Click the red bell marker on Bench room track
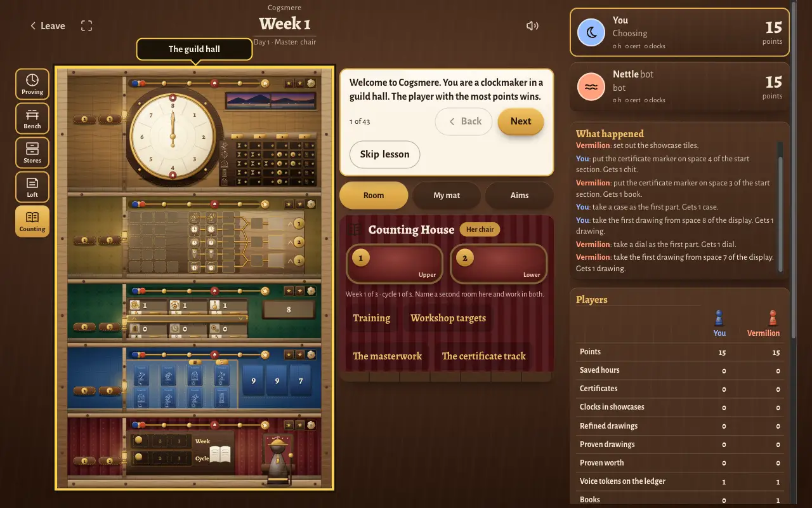 214,204
